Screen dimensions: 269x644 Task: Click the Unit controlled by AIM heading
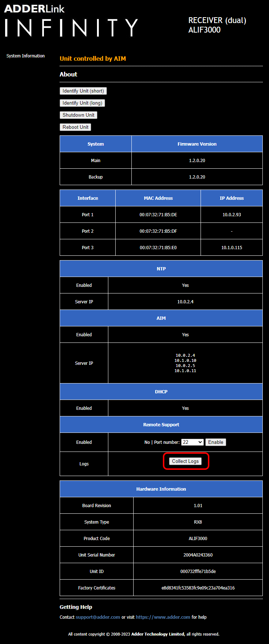click(93, 59)
